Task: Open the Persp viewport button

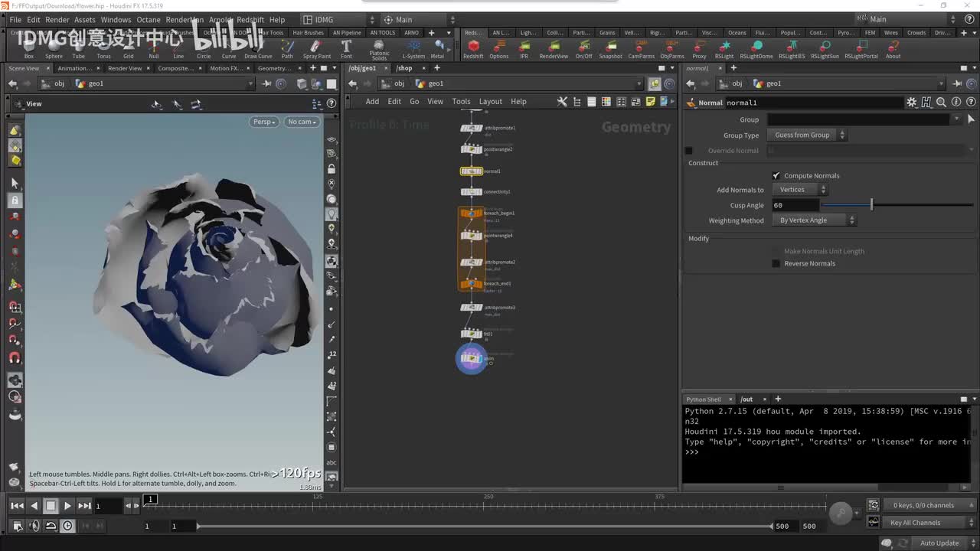Action: [x=263, y=122]
